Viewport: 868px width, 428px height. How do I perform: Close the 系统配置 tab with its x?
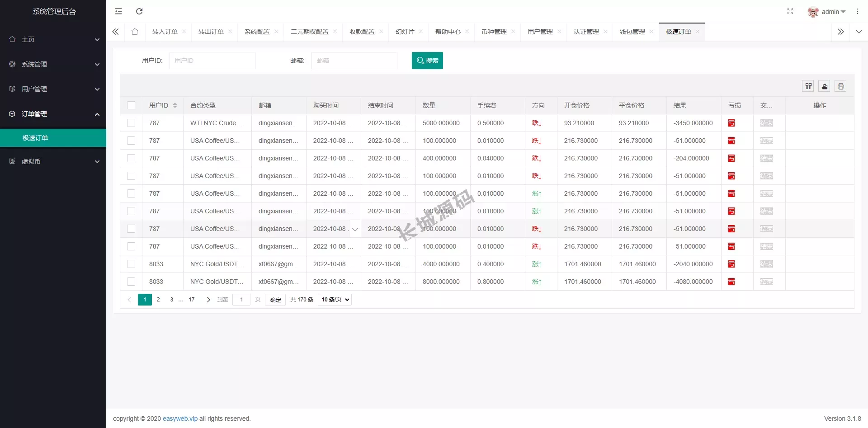(x=276, y=32)
